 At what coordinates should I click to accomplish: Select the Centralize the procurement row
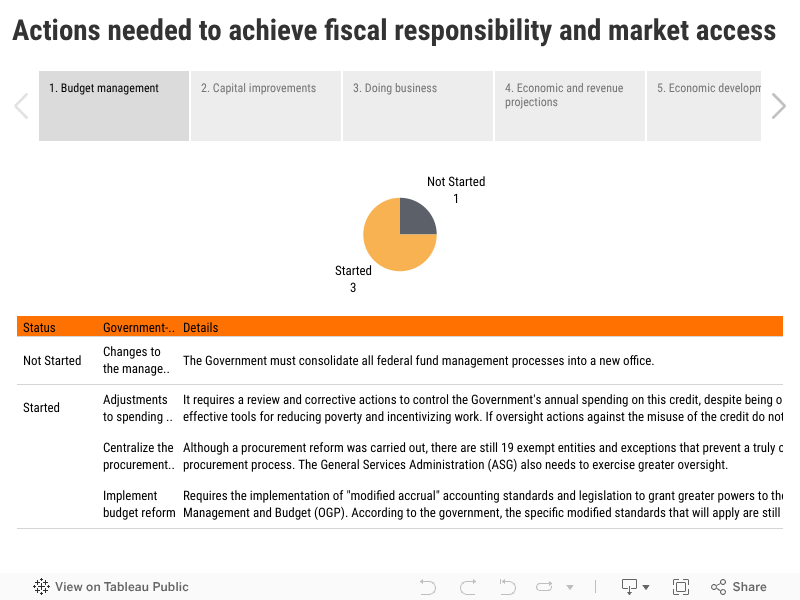tap(138, 456)
